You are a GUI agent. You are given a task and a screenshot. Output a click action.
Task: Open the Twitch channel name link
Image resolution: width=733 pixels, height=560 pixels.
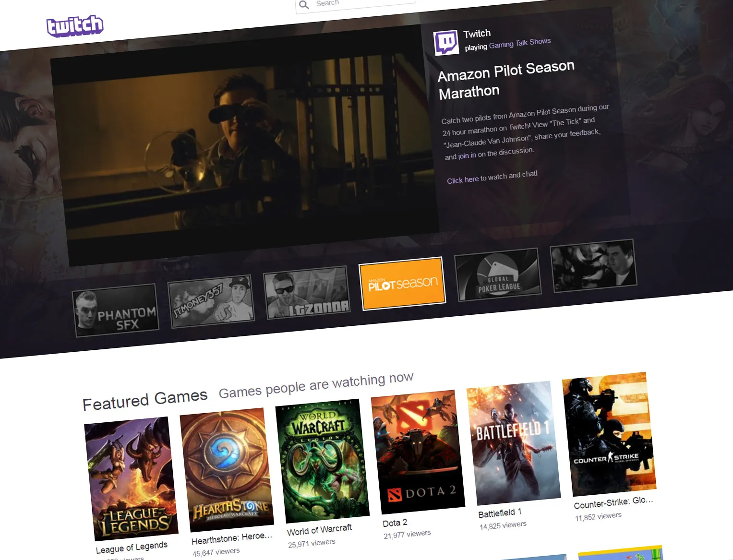[477, 34]
